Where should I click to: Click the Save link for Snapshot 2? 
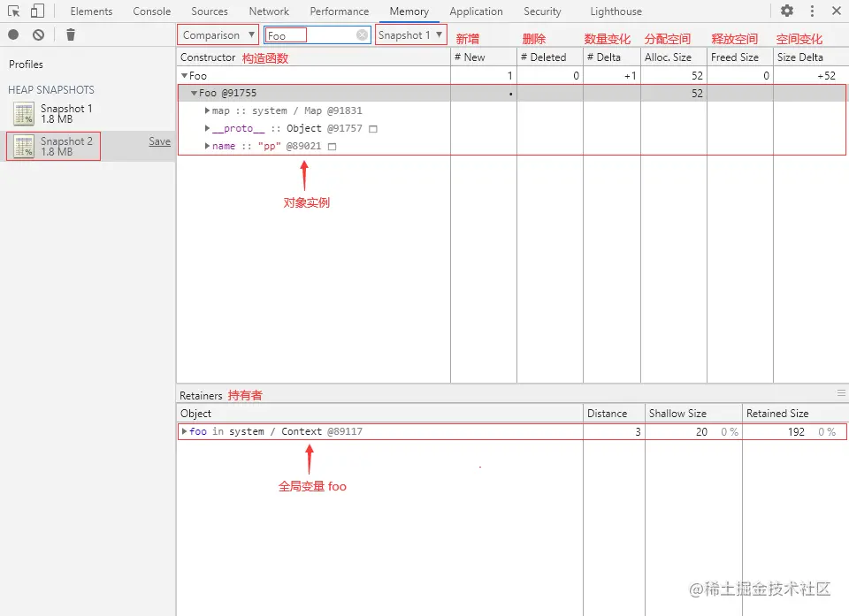point(160,141)
